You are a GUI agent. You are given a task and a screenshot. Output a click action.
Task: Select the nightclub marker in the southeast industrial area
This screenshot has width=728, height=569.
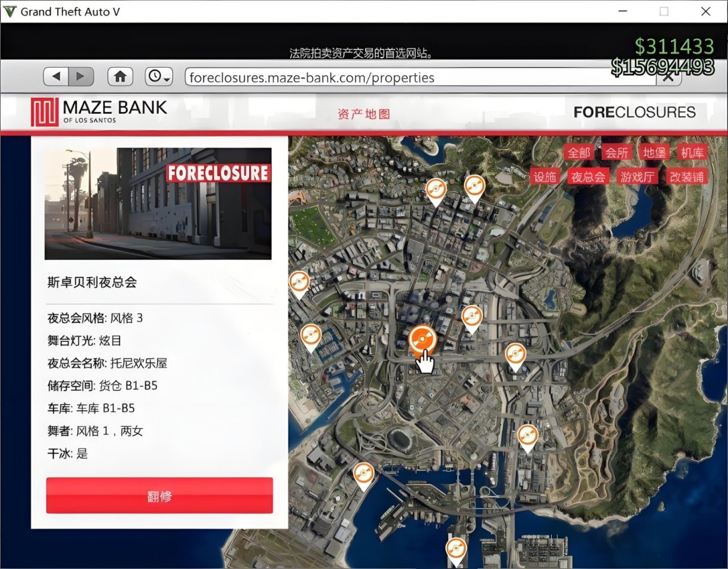click(528, 438)
